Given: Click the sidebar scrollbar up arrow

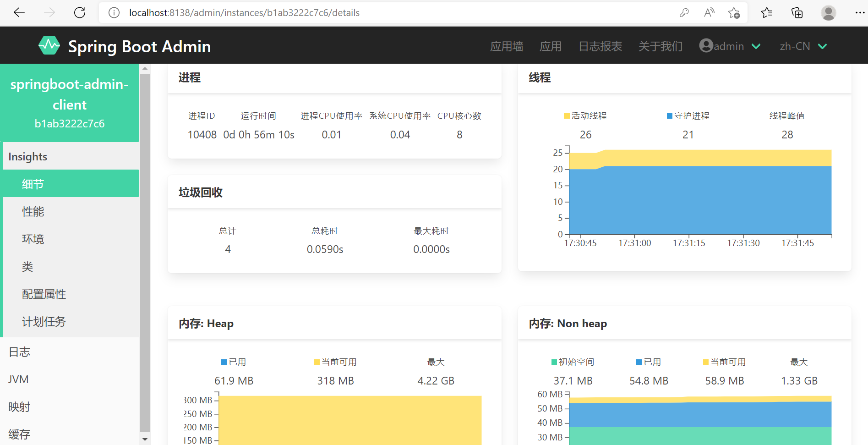Looking at the screenshot, I should 145,68.
